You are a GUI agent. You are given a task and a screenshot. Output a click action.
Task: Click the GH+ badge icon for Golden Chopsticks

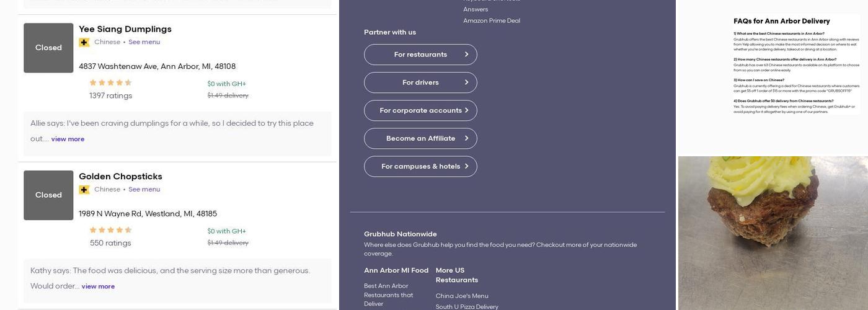[x=84, y=190]
